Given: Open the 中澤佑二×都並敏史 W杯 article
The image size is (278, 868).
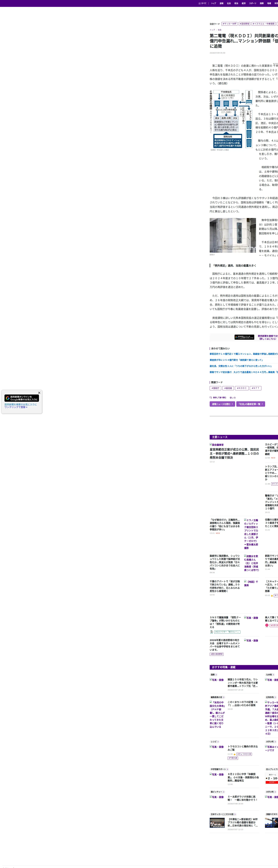Looking at the screenshot, I should point(243,823).
